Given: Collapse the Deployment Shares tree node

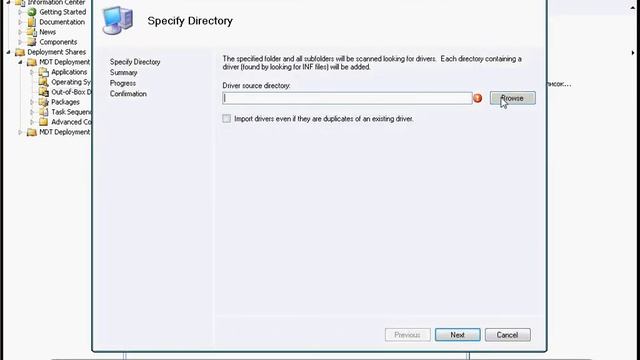Looking at the screenshot, I should coord(9,52).
